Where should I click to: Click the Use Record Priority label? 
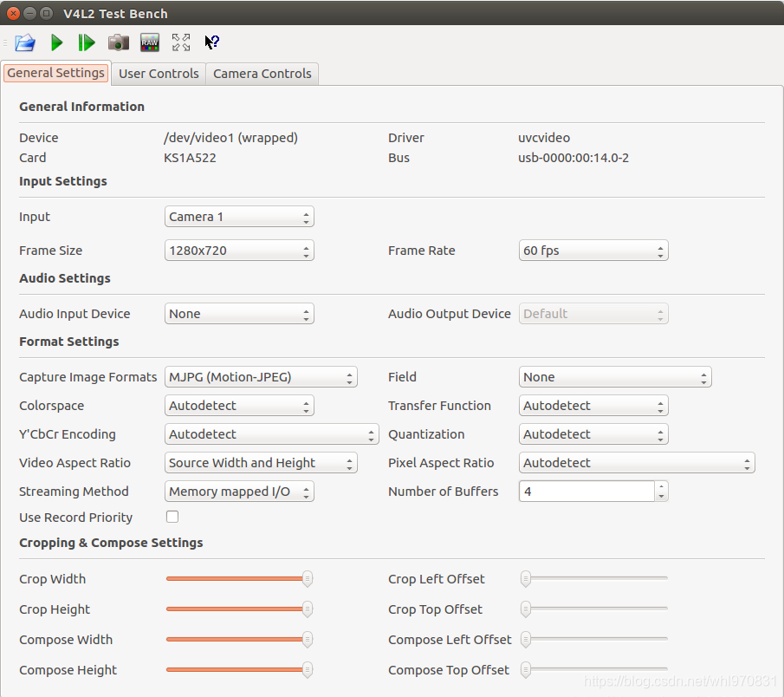pyautogui.click(x=76, y=518)
